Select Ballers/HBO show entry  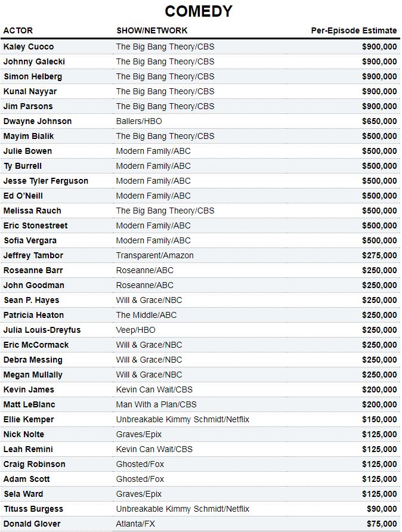coord(139,121)
